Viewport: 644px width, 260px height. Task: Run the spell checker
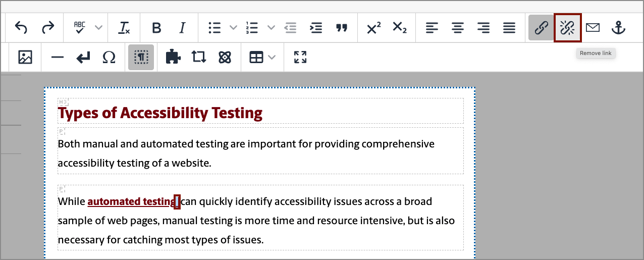click(80, 28)
